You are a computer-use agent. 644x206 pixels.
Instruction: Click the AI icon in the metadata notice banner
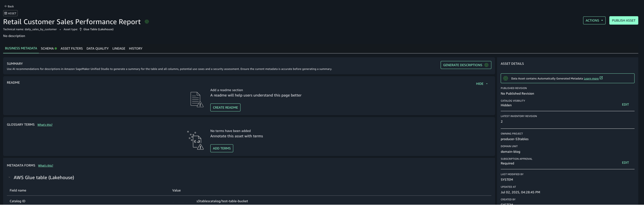506,78
